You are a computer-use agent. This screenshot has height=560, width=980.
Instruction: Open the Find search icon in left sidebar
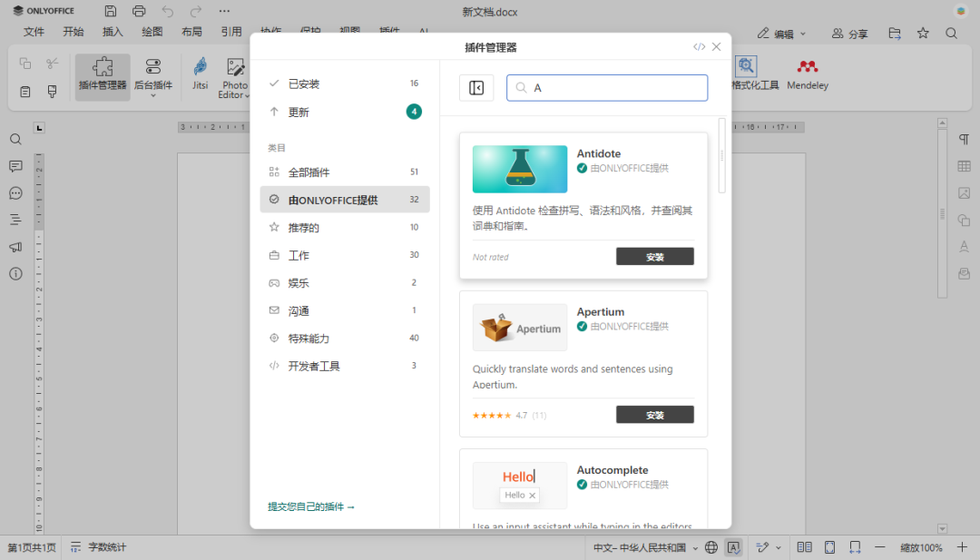click(15, 140)
